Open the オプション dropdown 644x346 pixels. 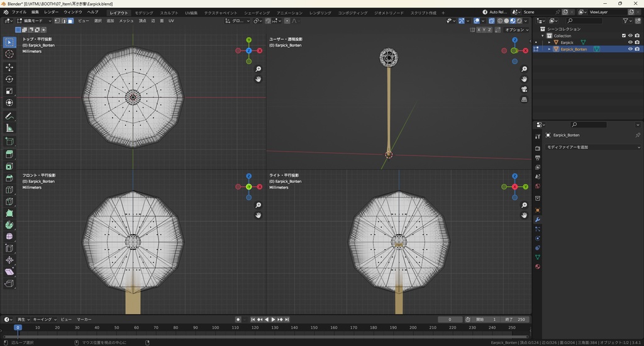pos(516,30)
